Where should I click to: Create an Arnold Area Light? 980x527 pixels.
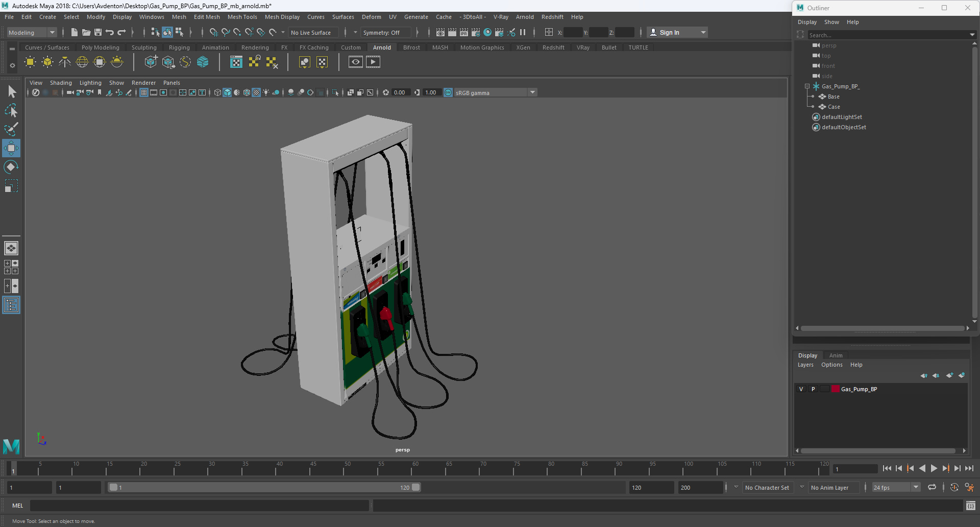tap(30, 62)
